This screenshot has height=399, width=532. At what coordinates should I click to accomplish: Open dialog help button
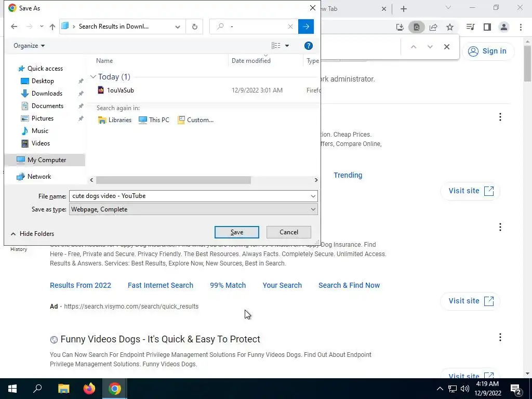[308, 46]
